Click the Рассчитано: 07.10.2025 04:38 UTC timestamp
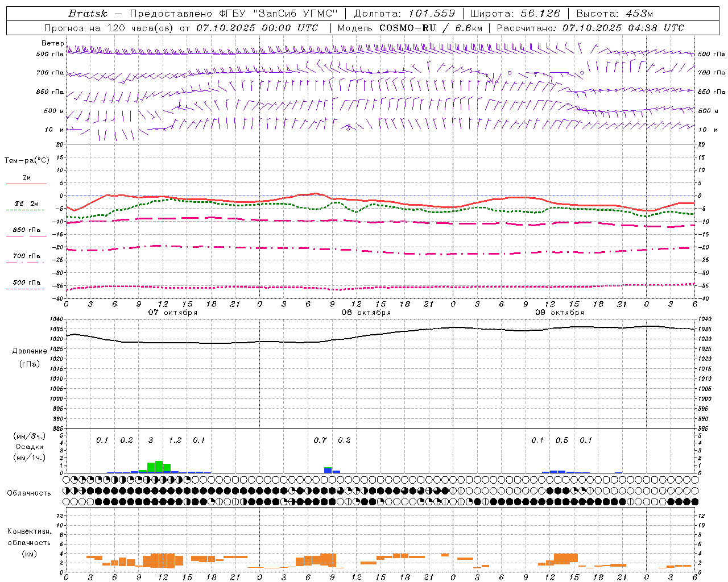This screenshot has width=728, height=582. click(x=590, y=28)
